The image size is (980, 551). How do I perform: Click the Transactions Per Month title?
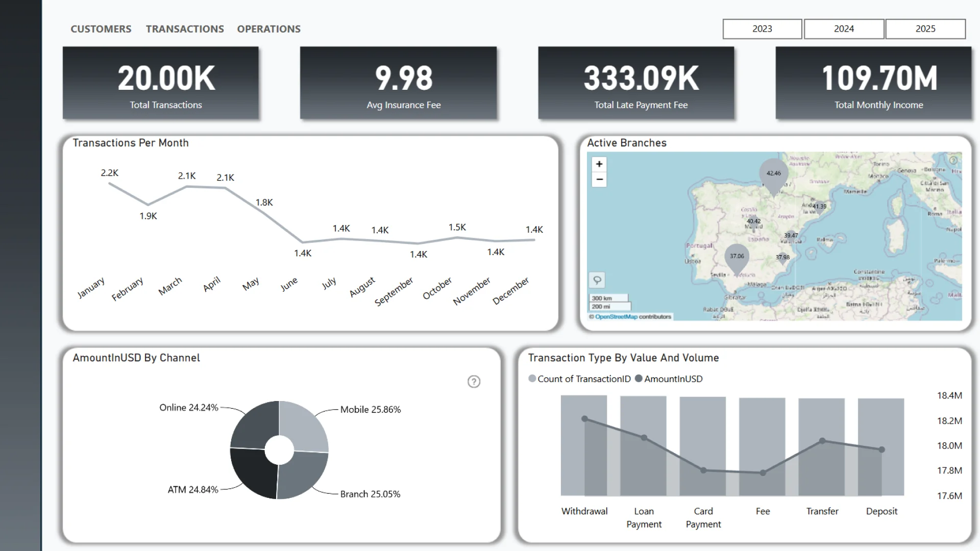click(131, 143)
